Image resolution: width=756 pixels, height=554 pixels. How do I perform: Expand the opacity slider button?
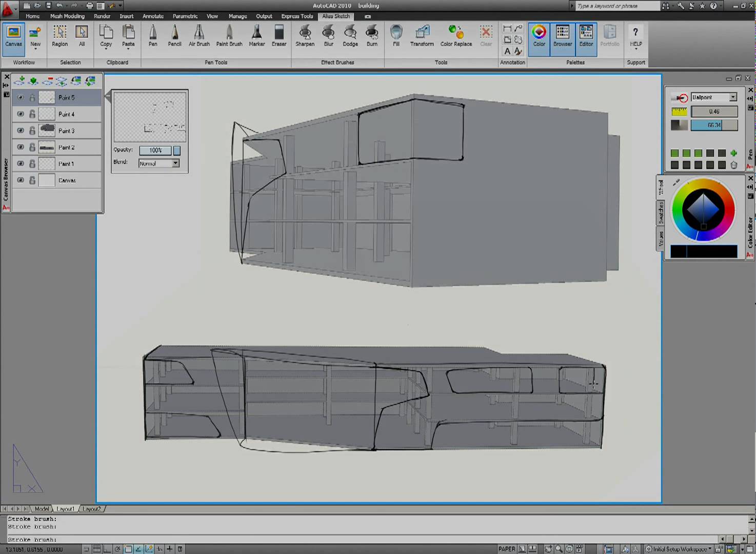point(177,150)
